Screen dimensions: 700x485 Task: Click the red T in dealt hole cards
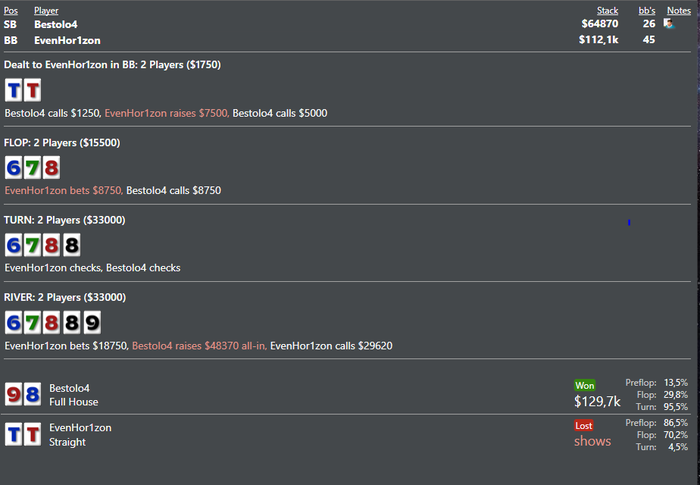(x=32, y=90)
